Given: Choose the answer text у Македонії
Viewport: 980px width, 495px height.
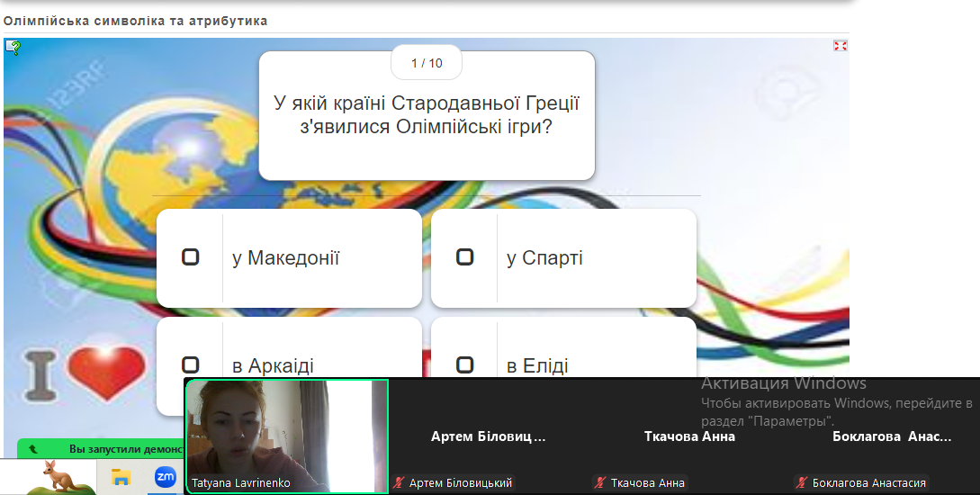Looking at the screenshot, I should (x=285, y=257).
